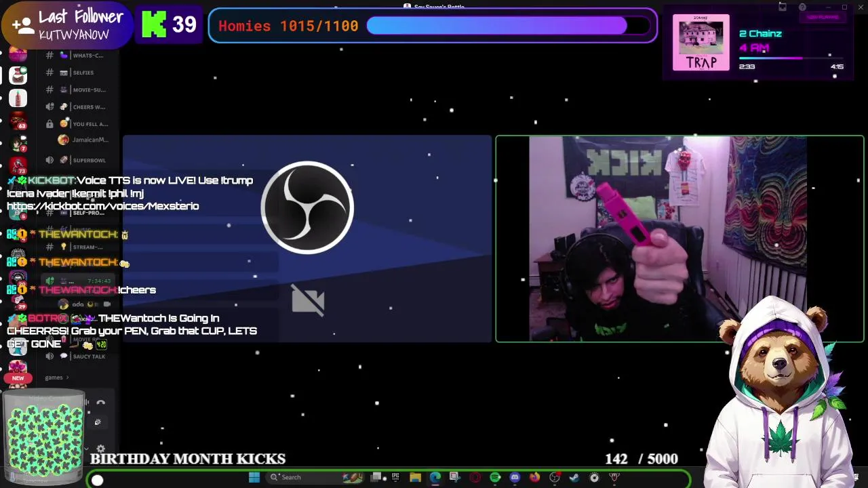Click the KICKBOT username in chat
Image resolution: width=868 pixels, height=488 pixels.
[x=51, y=180]
